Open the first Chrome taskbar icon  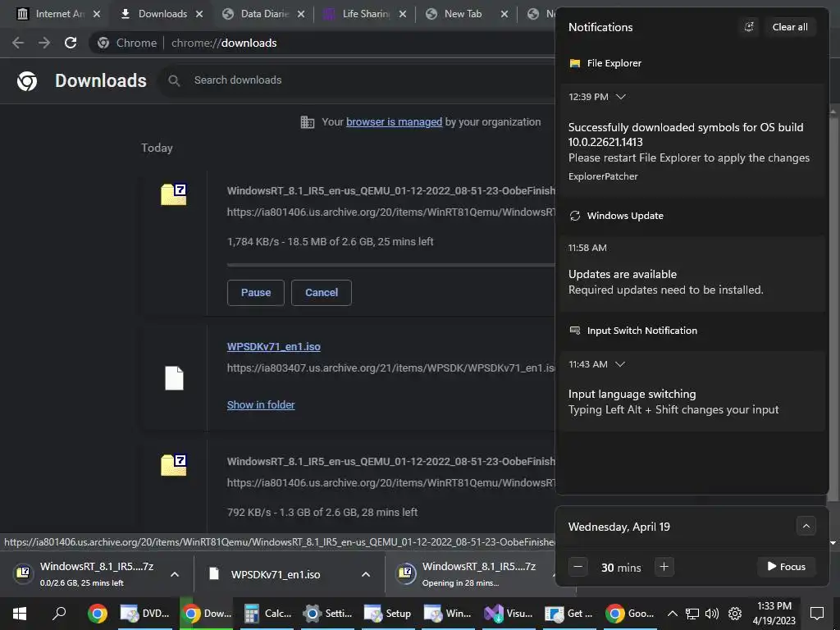(98, 614)
